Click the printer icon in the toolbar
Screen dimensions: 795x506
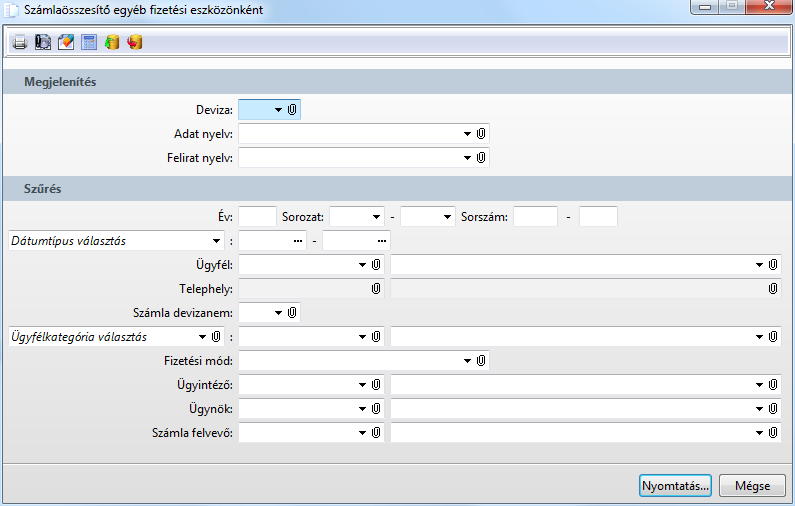click(x=20, y=42)
